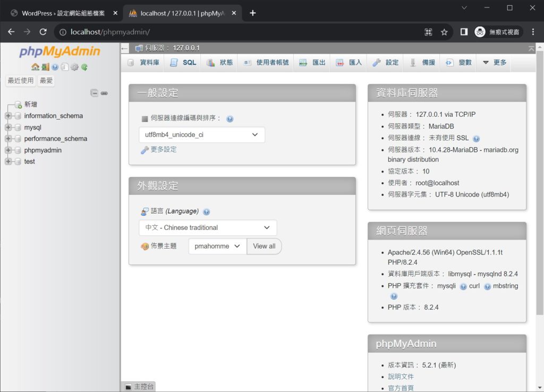Hide navigation panel with left arrow icon
The height and width of the screenshot is (392, 544).
pyautogui.click(x=125, y=48)
